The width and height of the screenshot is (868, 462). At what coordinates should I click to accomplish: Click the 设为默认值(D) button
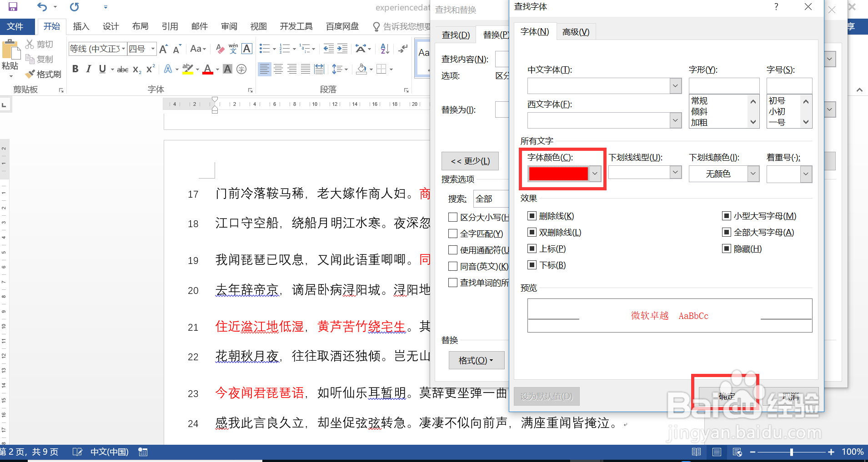point(547,396)
